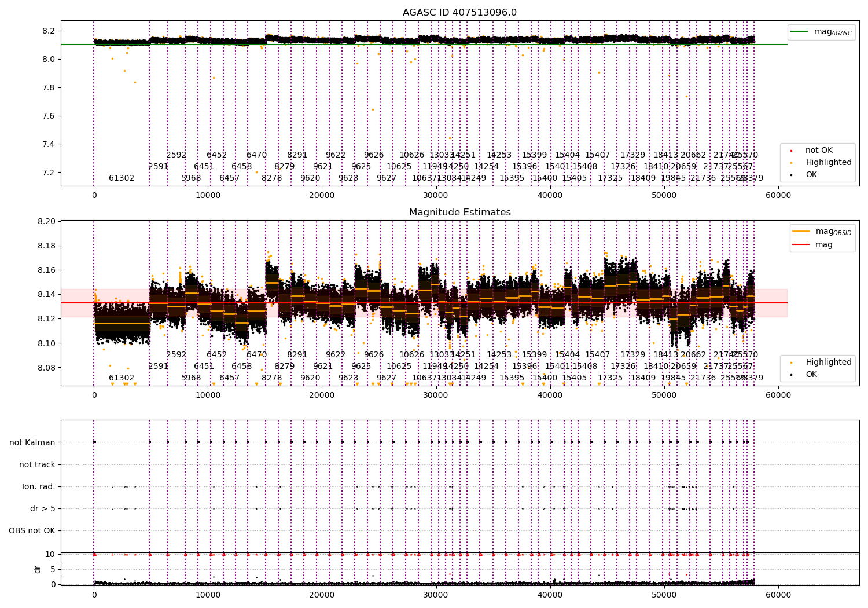
Task: Click obsid label '17329' in top plot
Action: point(632,155)
